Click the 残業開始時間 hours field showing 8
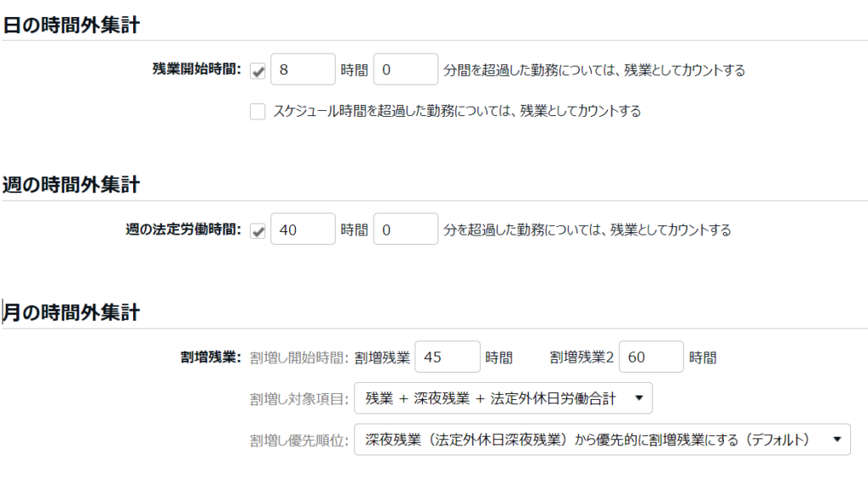This screenshot has width=868, height=493. coord(303,69)
